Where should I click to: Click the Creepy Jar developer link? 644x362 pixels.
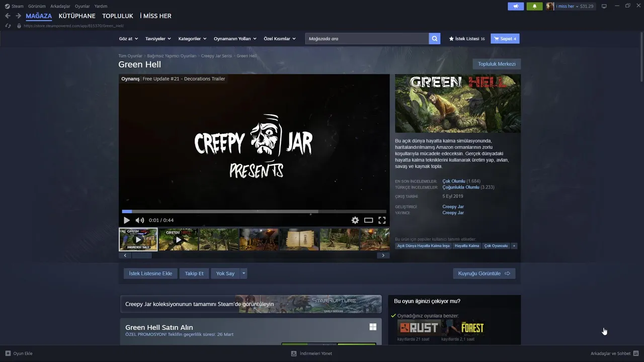453,207
